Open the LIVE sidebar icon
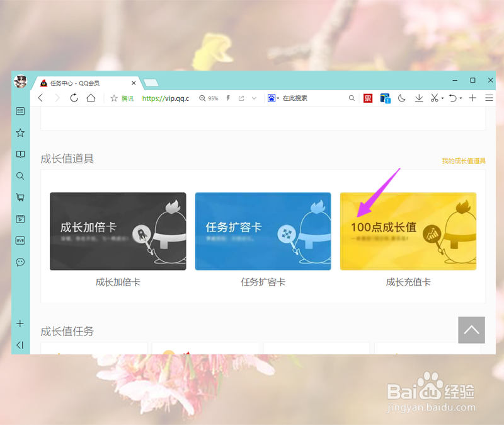 click(20, 240)
